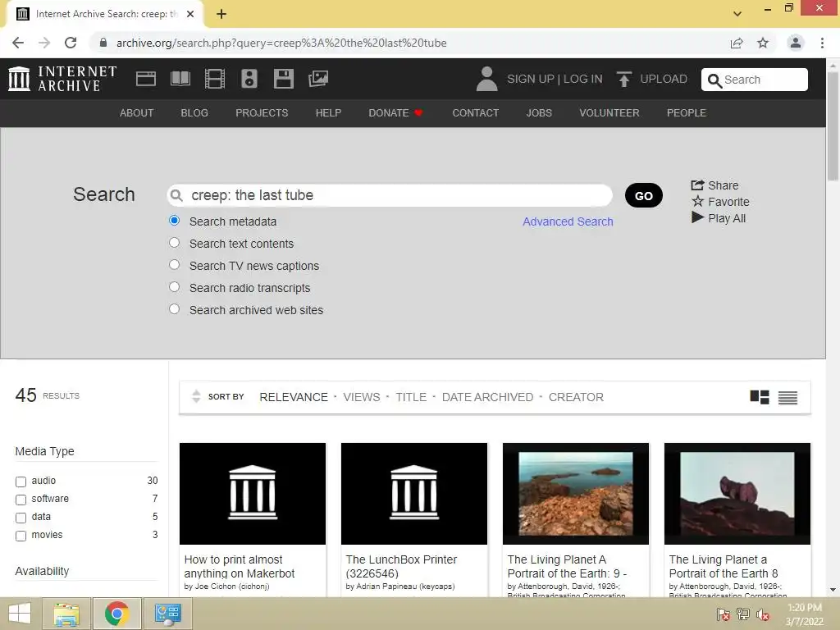Viewport: 840px width, 630px height.
Task: Open the Windows Start button
Action: click(x=20, y=614)
